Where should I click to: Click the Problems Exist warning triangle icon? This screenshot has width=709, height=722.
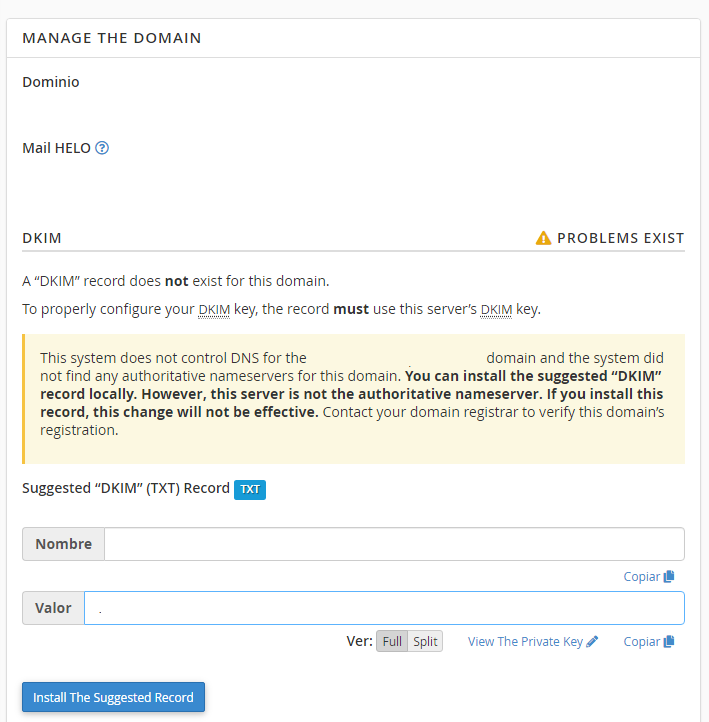coord(543,238)
